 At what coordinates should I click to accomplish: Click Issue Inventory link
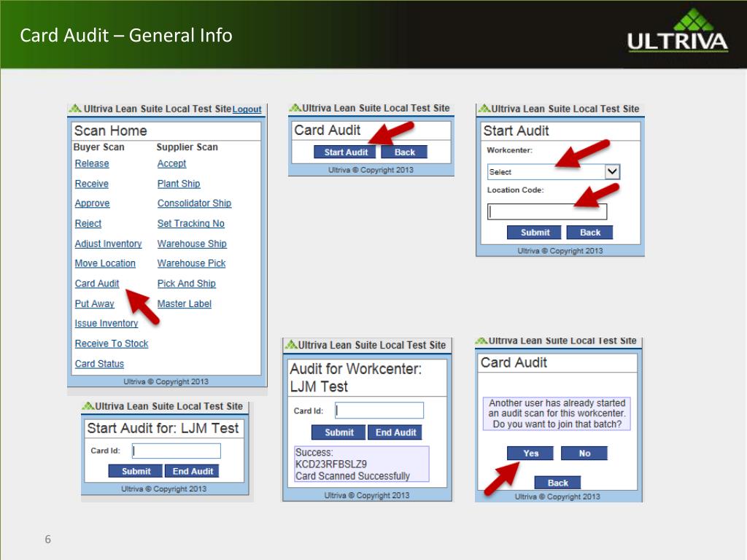(107, 323)
